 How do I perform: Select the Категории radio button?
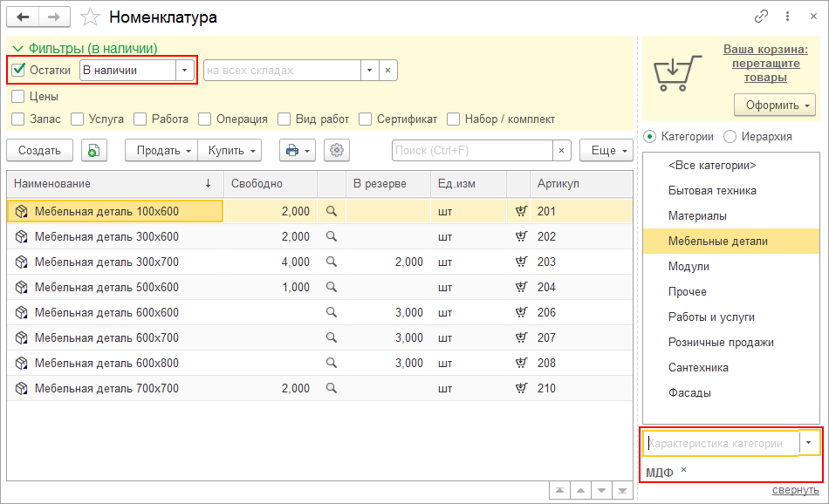pyautogui.click(x=650, y=136)
